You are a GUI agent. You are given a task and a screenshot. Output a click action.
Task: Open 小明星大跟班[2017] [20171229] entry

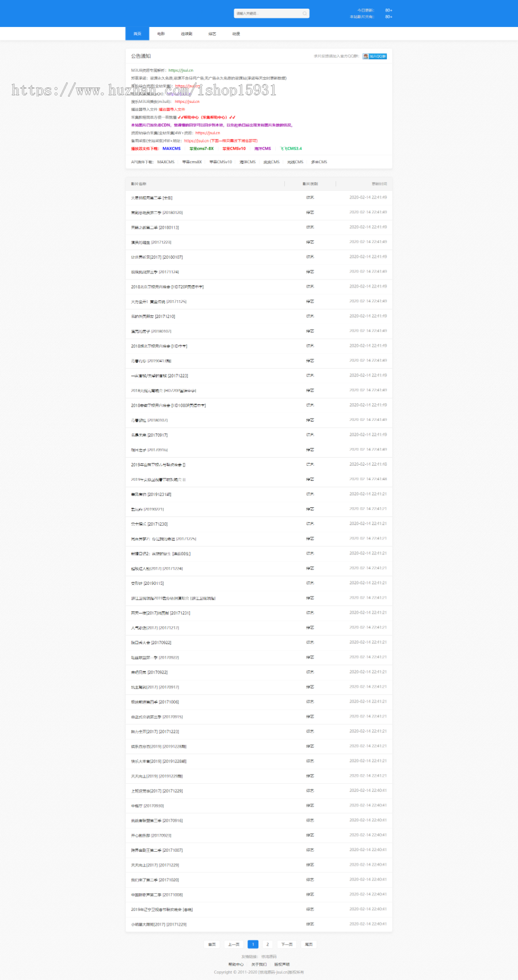(x=159, y=924)
